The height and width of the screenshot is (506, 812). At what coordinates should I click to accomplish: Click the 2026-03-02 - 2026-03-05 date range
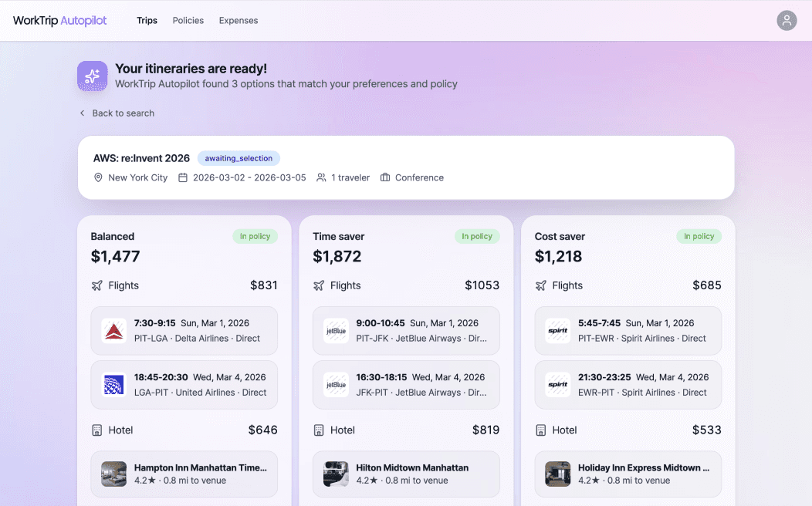tap(249, 177)
